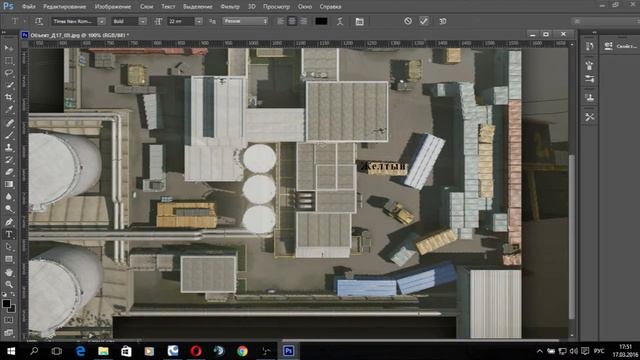Open the Clone Source panel icon

[589, 97]
